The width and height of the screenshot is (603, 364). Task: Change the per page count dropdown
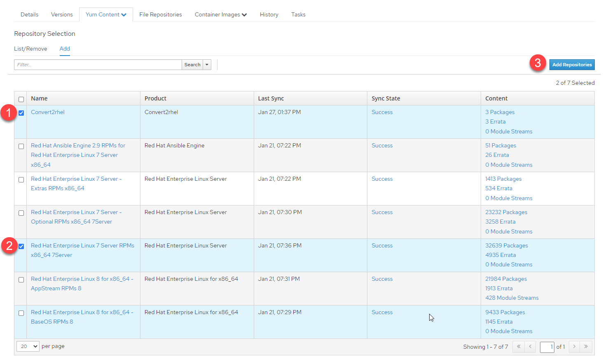point(28,346)
